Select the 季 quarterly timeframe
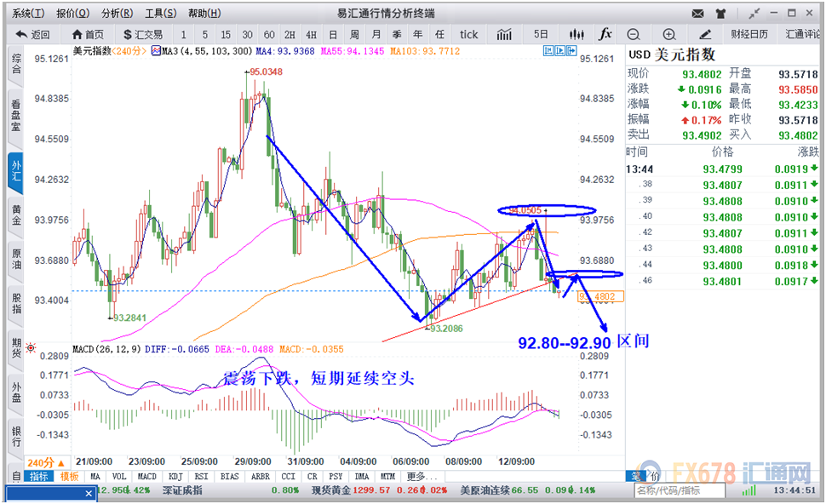 397,35
